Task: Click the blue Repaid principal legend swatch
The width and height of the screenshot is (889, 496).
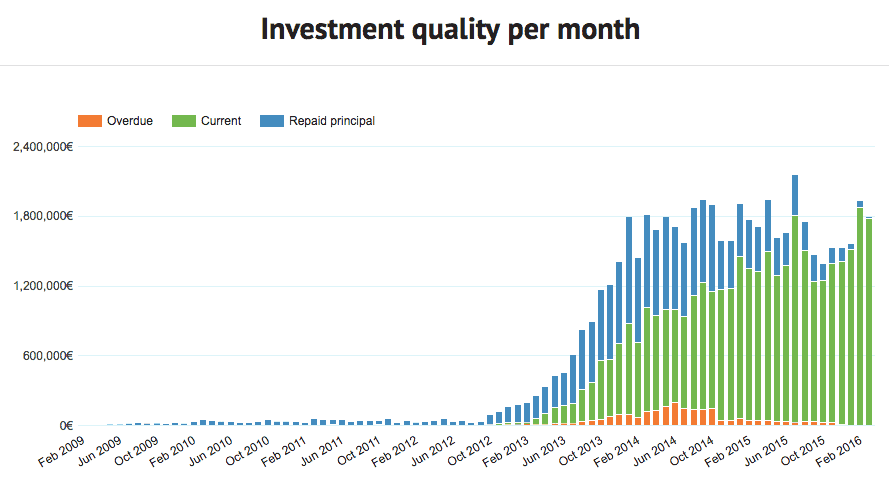Action: pyautogui.click(x=271, y=121)
